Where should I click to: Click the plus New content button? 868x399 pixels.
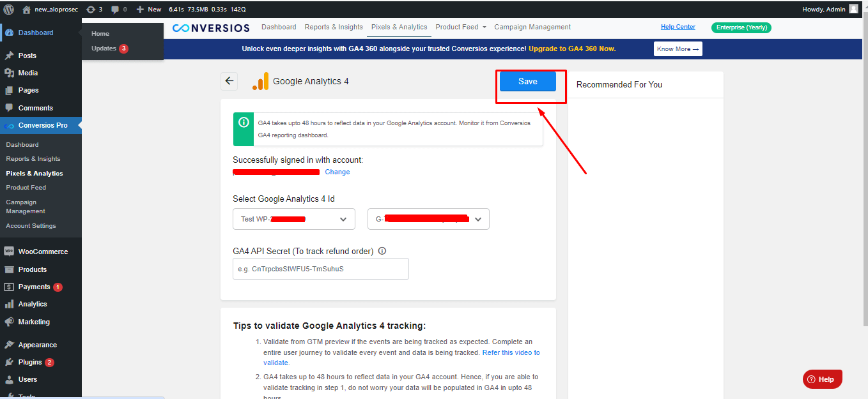point(148,9)
